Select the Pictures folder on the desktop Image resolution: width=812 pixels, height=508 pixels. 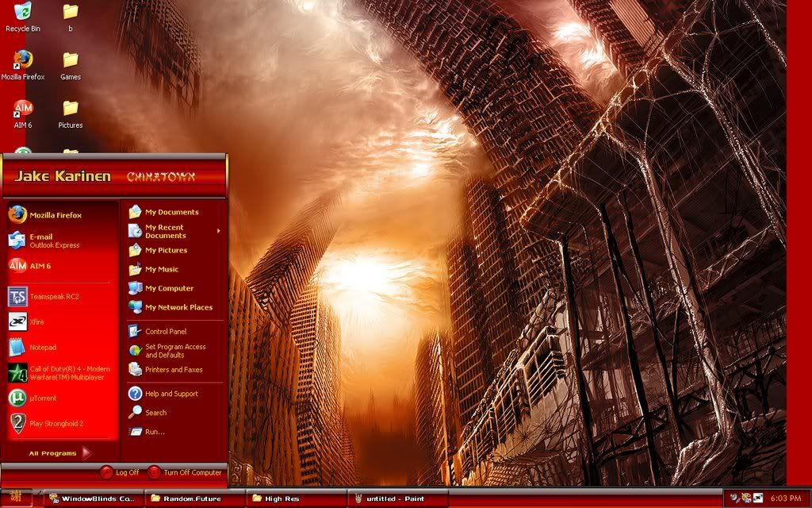click(x=71, y=114)
